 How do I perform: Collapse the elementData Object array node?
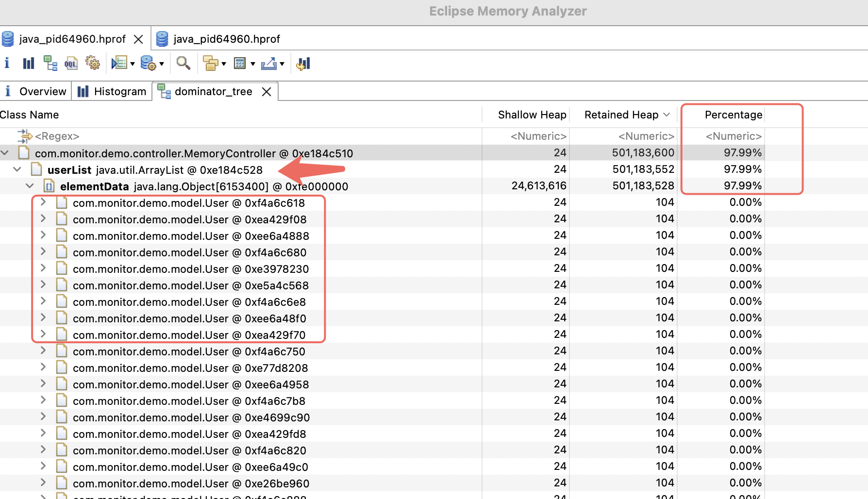(30, 186)
